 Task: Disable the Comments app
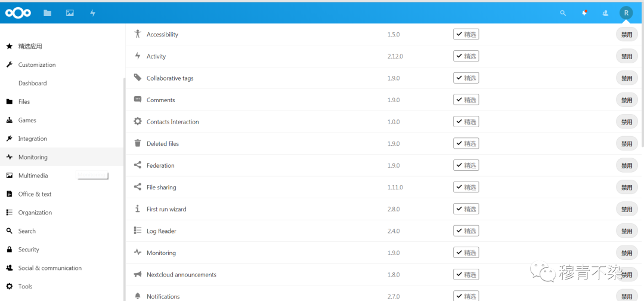(x=627, y=100)
